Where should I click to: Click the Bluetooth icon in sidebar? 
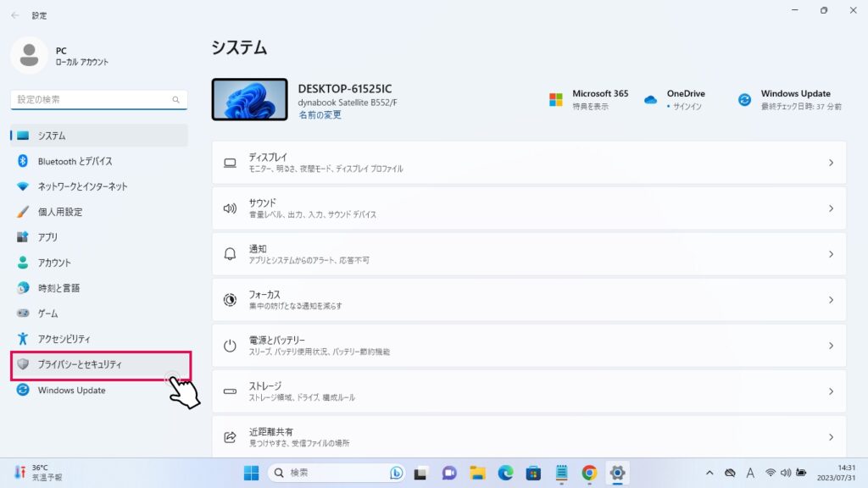click(x=23, y=161)
